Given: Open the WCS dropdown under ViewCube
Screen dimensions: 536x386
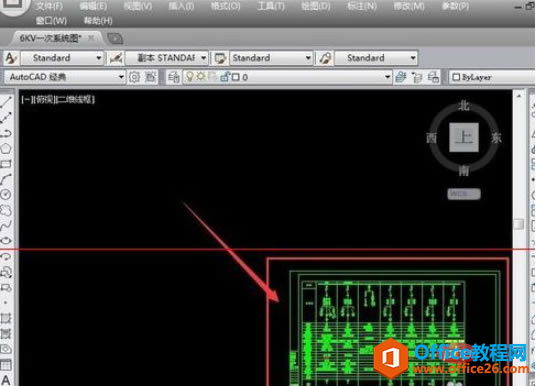Looking at the screenshot, I should pyautogui.click(x=464, y=194).
